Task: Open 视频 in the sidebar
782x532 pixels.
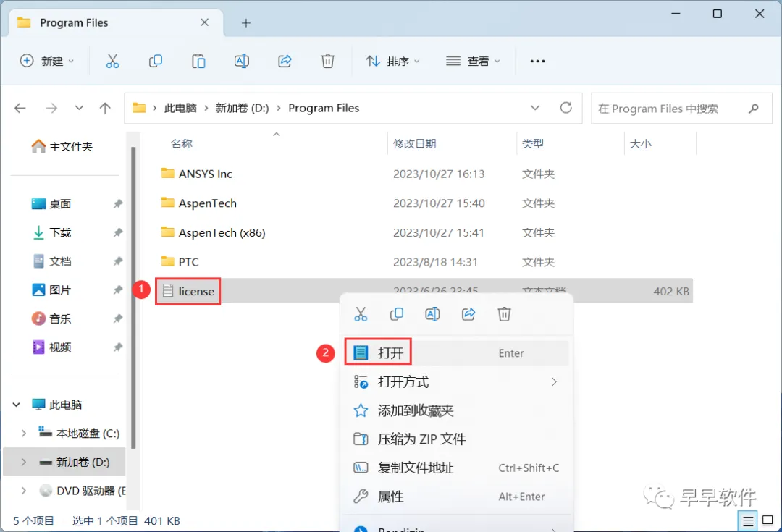Action: (x=52, y=347)
